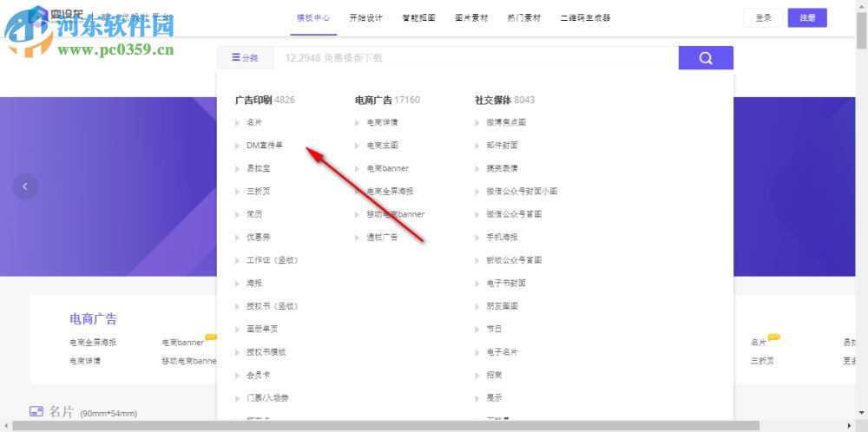Select 电商banner in the category menu
Screen dimensions: 868x432
387,168
